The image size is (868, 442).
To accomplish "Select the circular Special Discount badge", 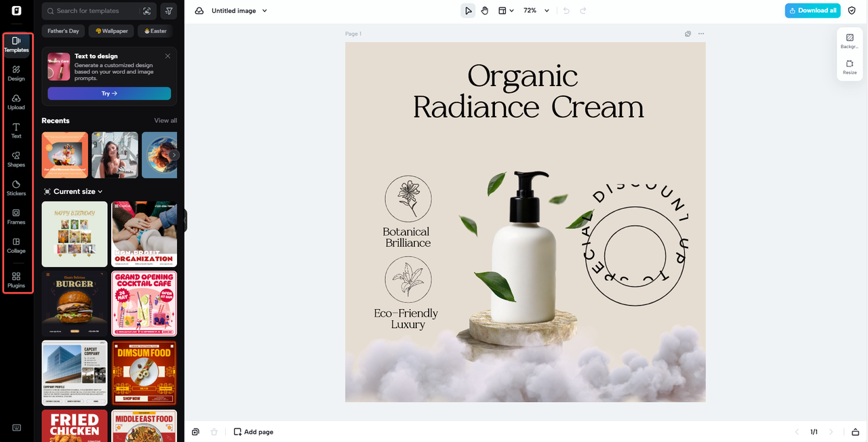I will click(635, 245).
